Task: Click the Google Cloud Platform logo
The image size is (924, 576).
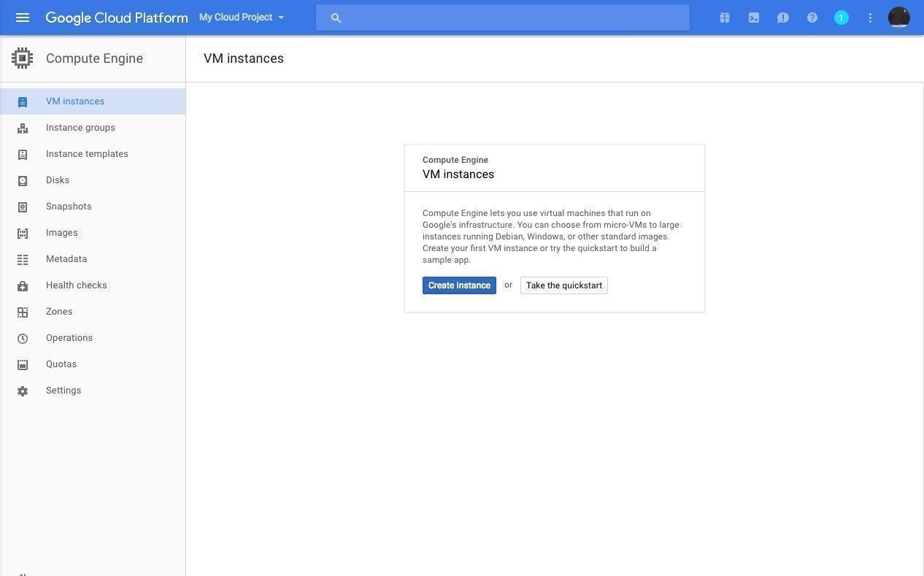Action: pos(117,18)
